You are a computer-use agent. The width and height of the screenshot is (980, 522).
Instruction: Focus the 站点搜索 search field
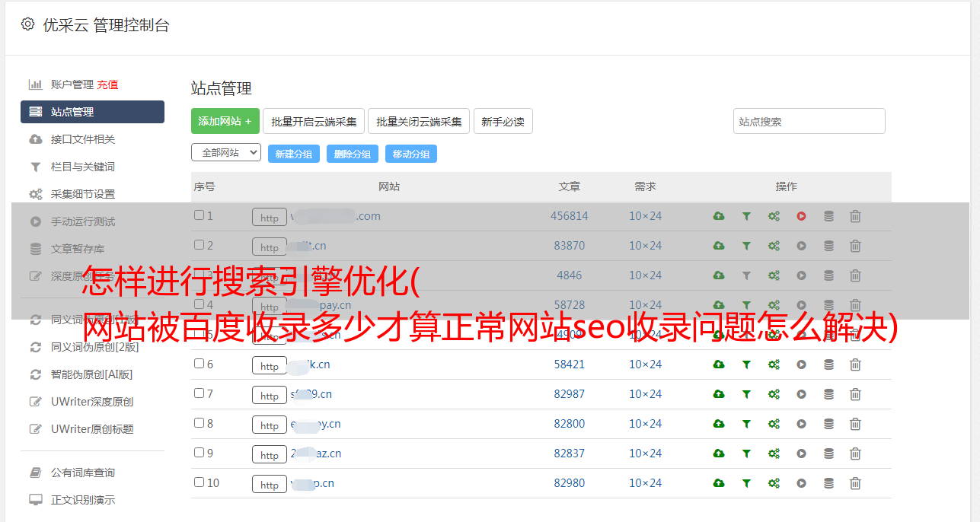coord(809,121)
